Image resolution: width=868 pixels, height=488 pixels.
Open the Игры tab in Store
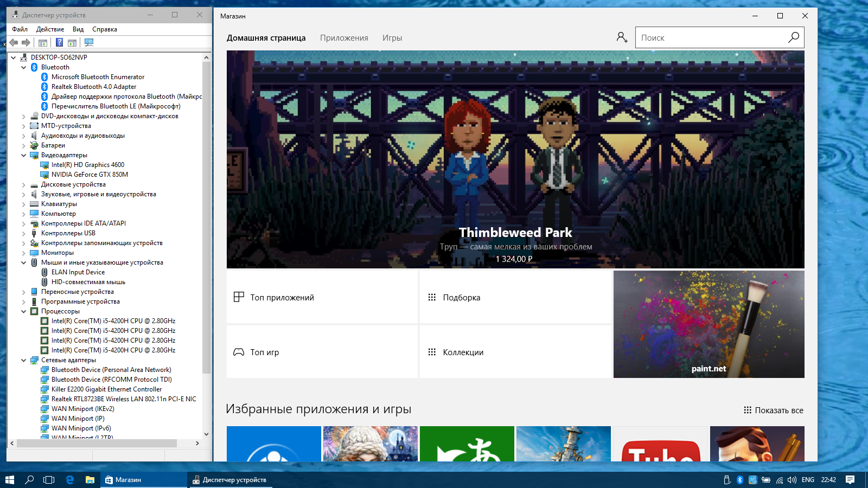[392, 38]
